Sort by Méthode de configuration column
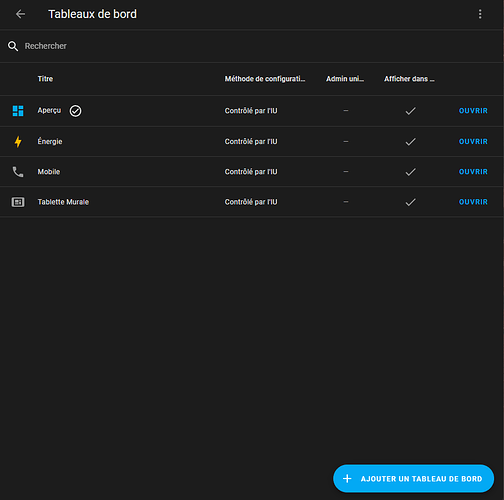Viewport: 504px width, 500px height. [265, 79]
